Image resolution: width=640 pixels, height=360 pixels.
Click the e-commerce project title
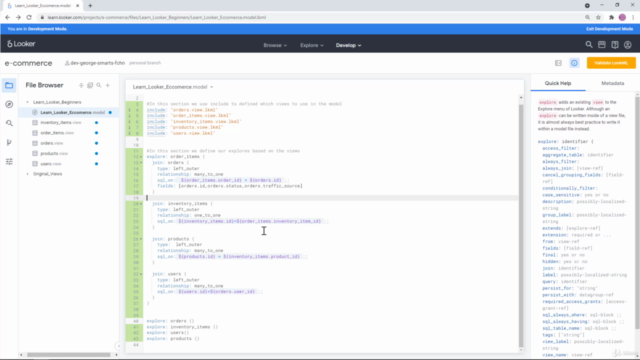tap(28, 63)
